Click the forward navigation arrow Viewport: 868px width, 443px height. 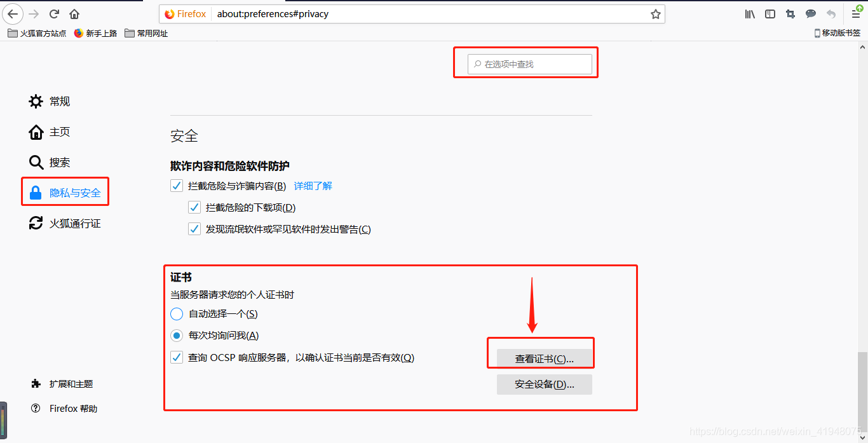34,14
